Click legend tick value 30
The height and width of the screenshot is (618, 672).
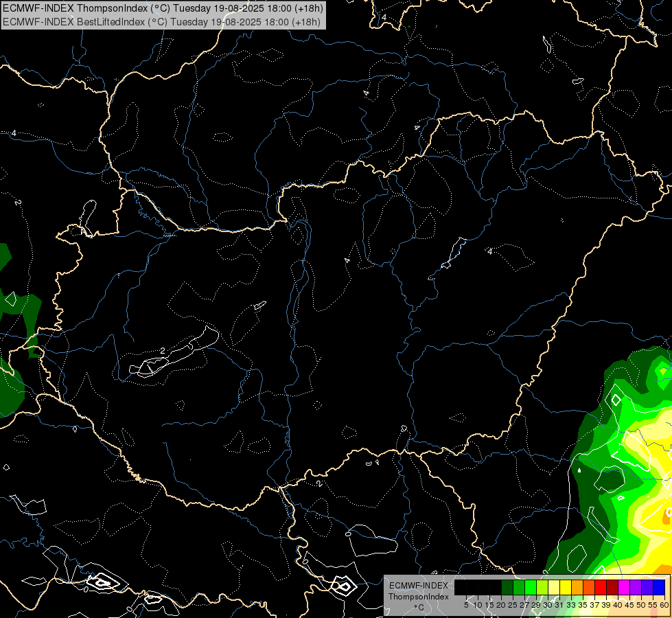548,605
